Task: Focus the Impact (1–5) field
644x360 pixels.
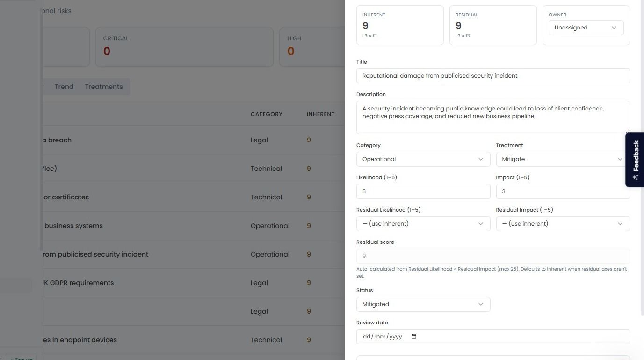Action: pyautogui.click(x=563, y=191)
